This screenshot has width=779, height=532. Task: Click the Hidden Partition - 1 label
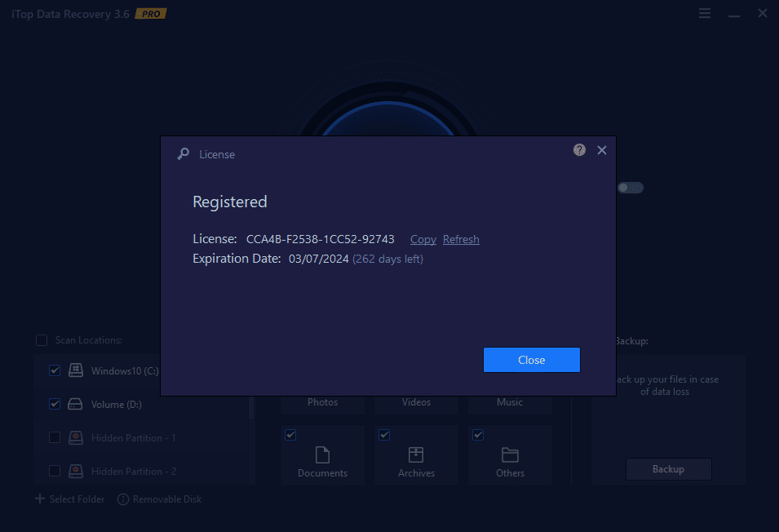point(134,438)
